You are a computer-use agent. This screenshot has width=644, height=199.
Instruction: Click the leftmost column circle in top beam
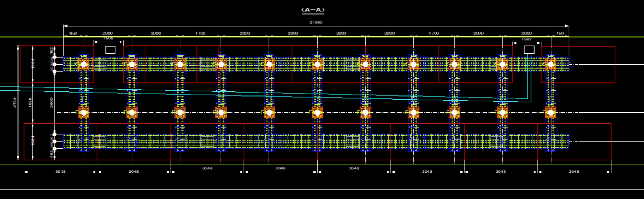pos(84,65)
